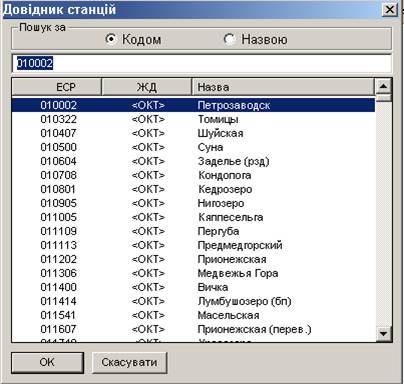This screenshot has height=384, width=404.
Task: Click the scrollbar down arrow
Action: pos(383,333)
